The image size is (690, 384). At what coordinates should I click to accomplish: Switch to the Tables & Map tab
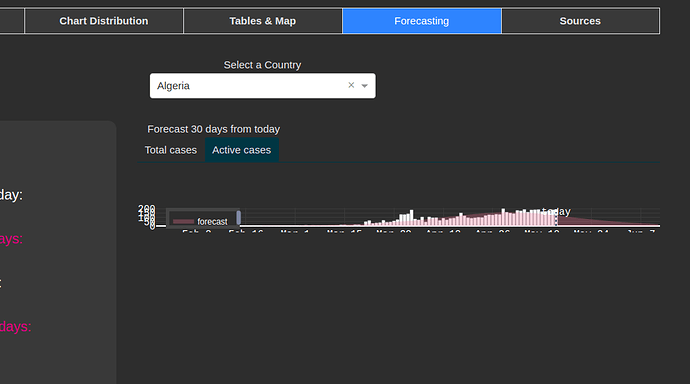(x=263, y=21)
